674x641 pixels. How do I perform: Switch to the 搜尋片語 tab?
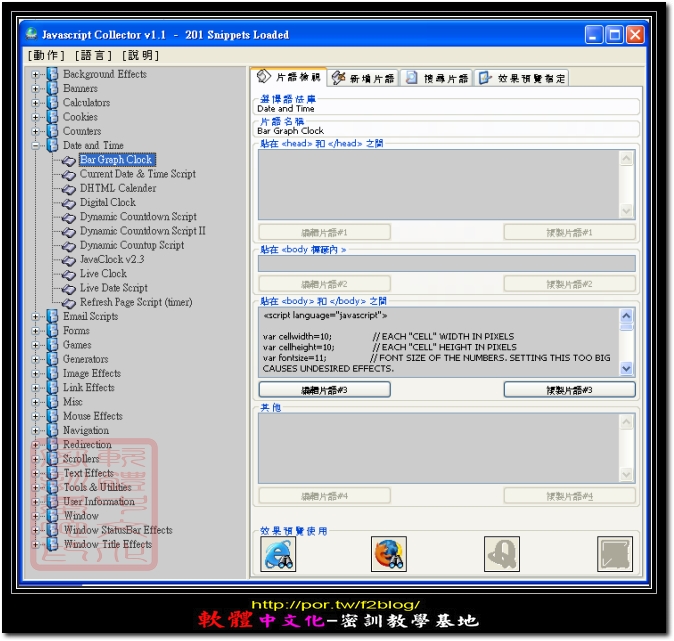coord(436,78)
